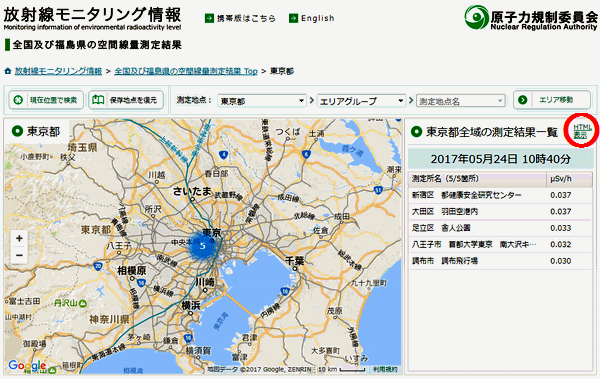Open the エリアグループ dropdown

click(x=361, y=101)
